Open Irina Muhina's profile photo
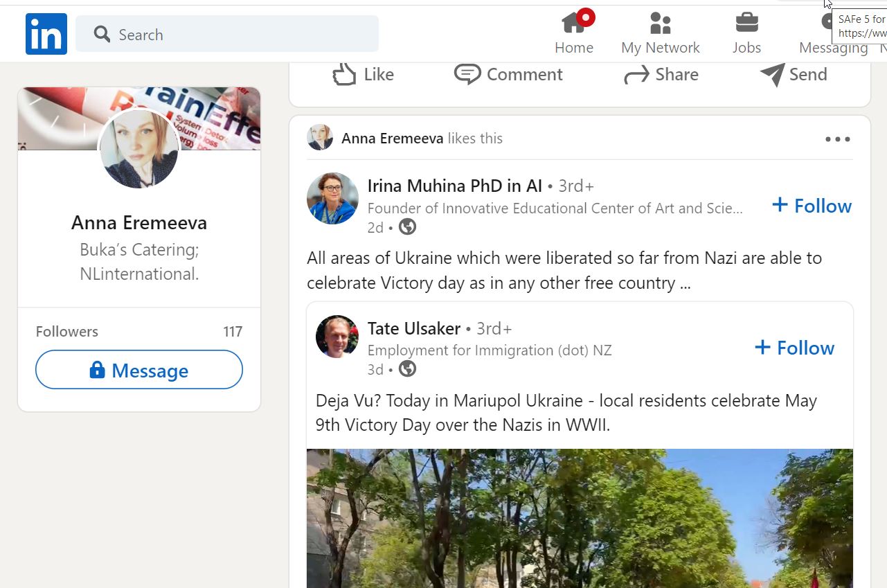 332,198
